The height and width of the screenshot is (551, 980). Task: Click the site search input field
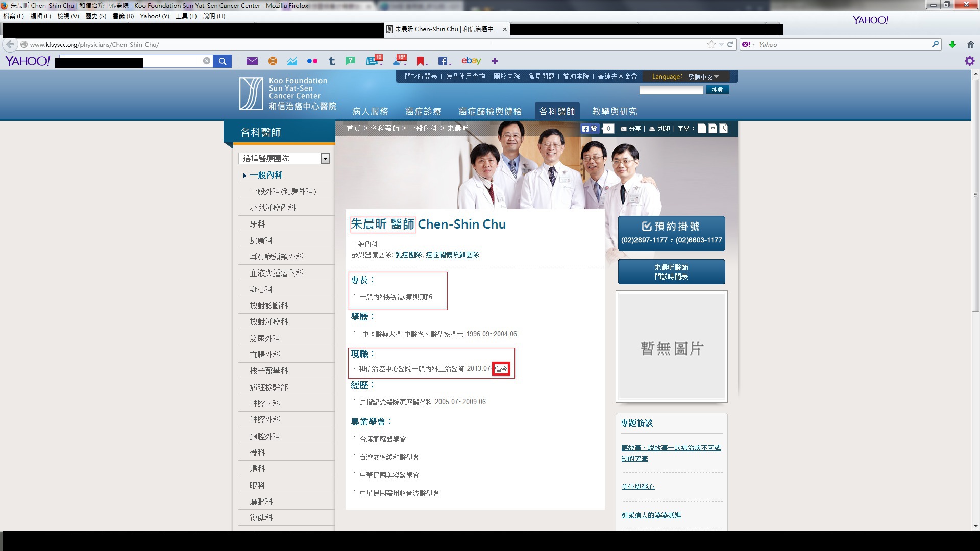point(671,90)
